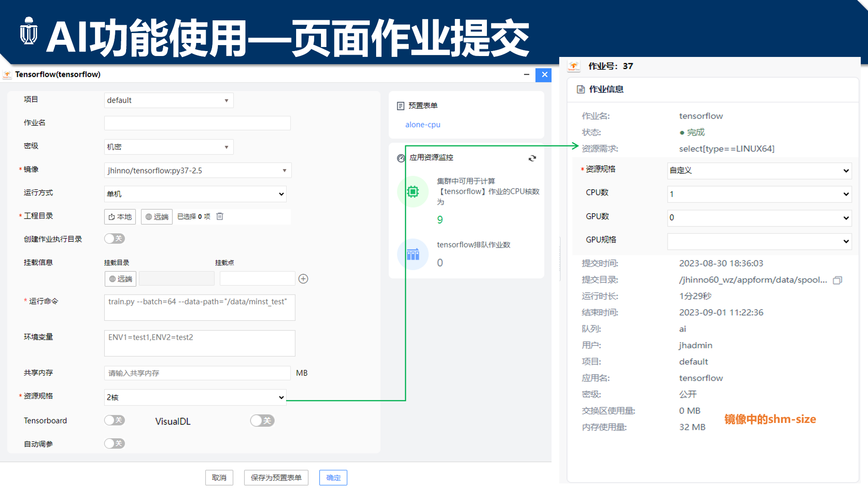This screenshot has height=488, width=868.
Task: Open the GPU数 dropdown
Action: click(x=759, y=218)
